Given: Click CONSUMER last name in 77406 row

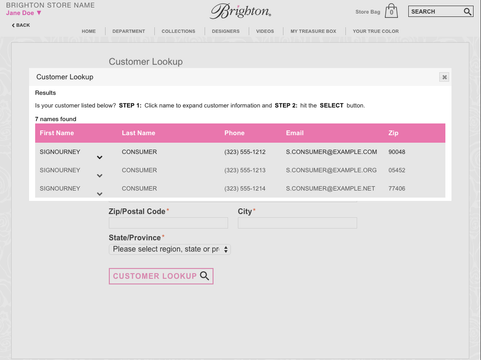Looking at the screenshot, I should point(139,189).
